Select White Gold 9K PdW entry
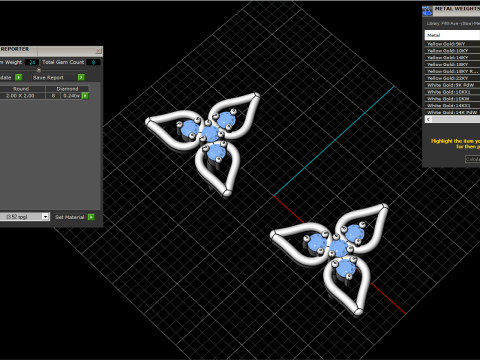This screenshot has width=480, height=360. [452, 85]
